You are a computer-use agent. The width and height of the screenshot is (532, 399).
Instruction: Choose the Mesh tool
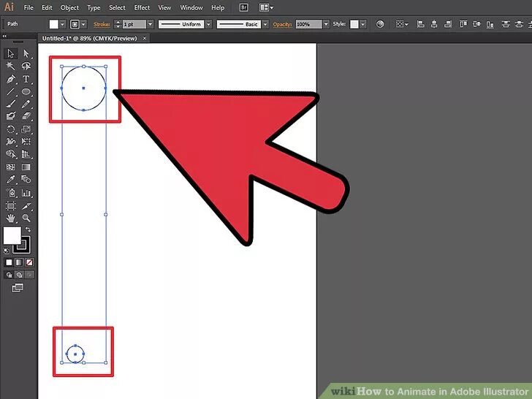(x=10, y=167)
